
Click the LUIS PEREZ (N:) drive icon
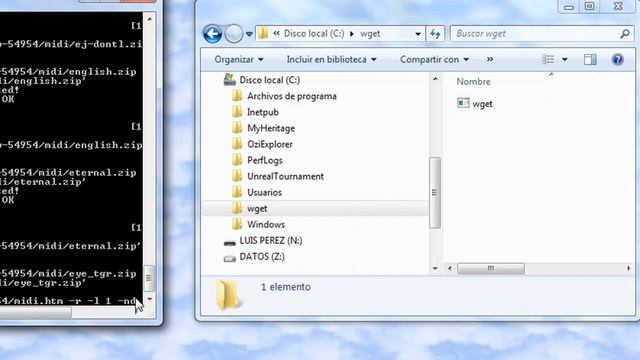pos(230,243)
